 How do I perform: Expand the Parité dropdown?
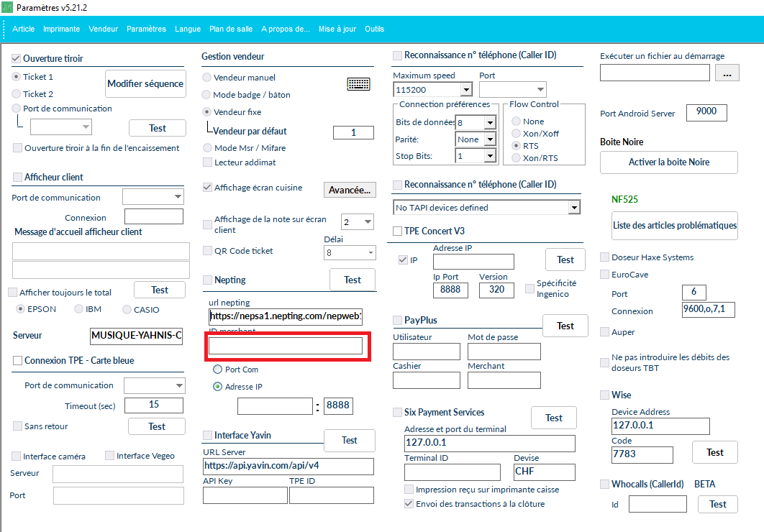point(489,139)
